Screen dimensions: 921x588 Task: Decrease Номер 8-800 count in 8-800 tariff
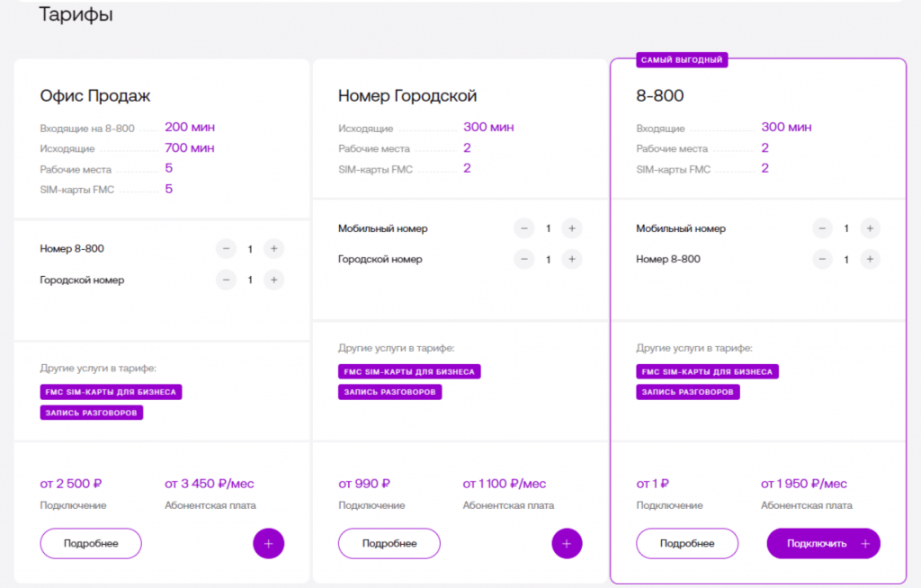click(822, 259)
